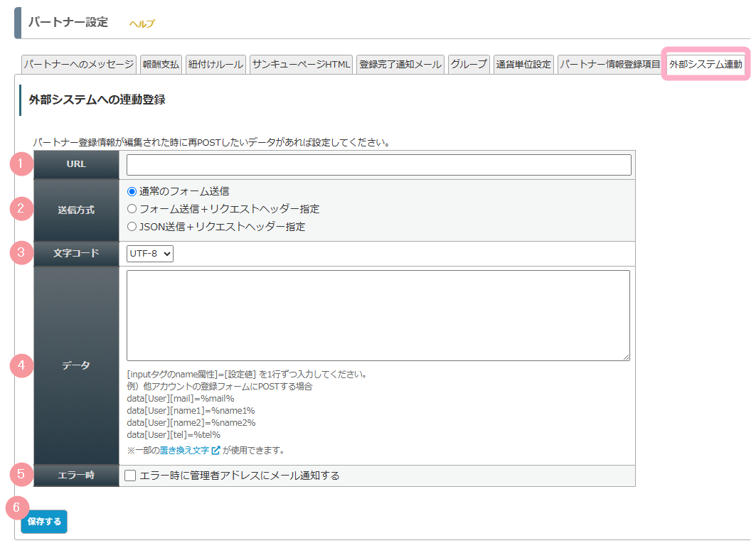Click the data[User][name2]=%name2% example text

(x=191, y=423)
